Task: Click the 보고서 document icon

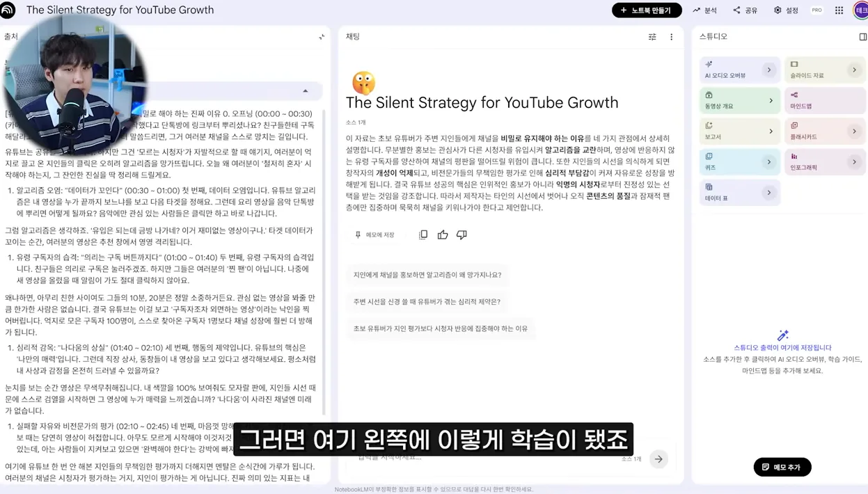Action: [x=709, y=126]
